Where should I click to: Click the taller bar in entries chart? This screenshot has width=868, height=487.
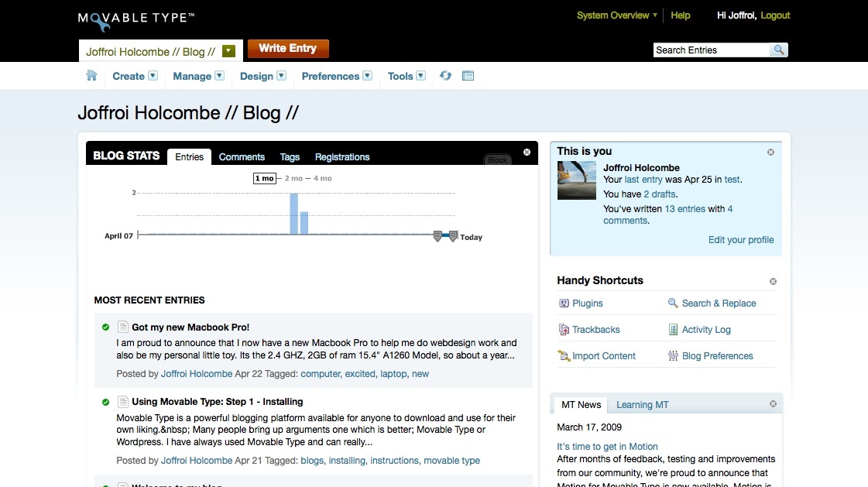pos(294,214)
